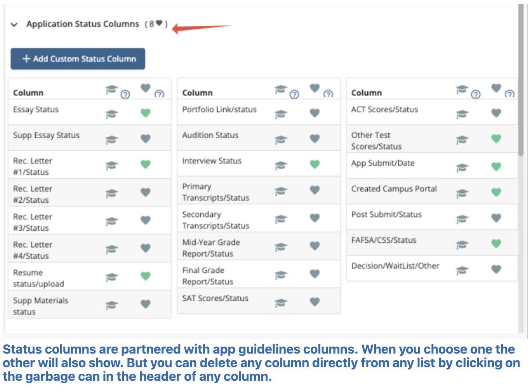The width and height of the screenshot is (532, 392).
Task: Click the graduation cap for Decision/WaitList/Other
Action: point(462,269)
